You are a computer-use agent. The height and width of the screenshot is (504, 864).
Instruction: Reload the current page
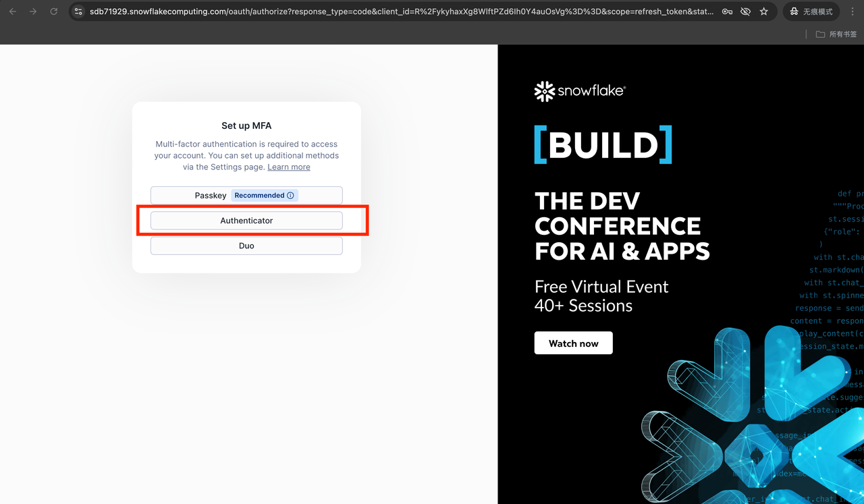point(54,11)
